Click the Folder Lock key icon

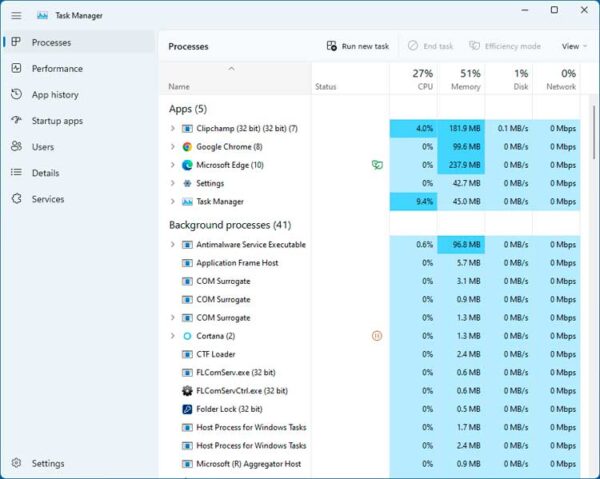tap(187, 409)
